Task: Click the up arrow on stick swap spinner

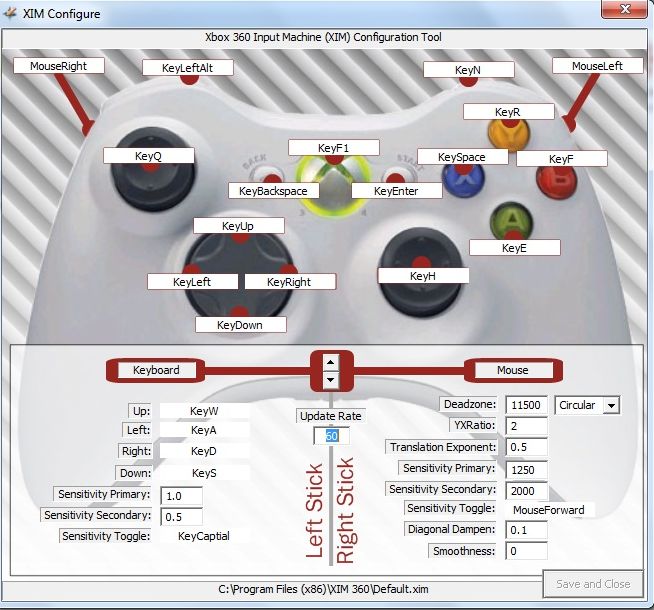Action: (x=331, y=362)
